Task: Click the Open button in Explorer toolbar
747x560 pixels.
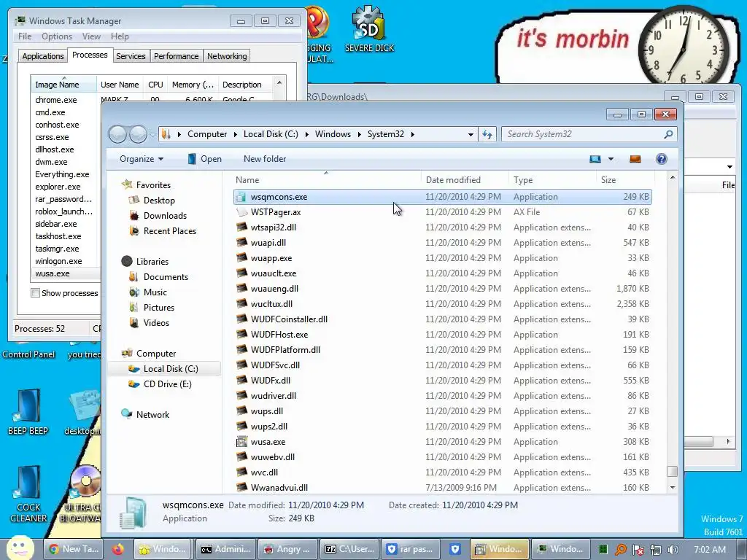Action: (x=204, y=159)
